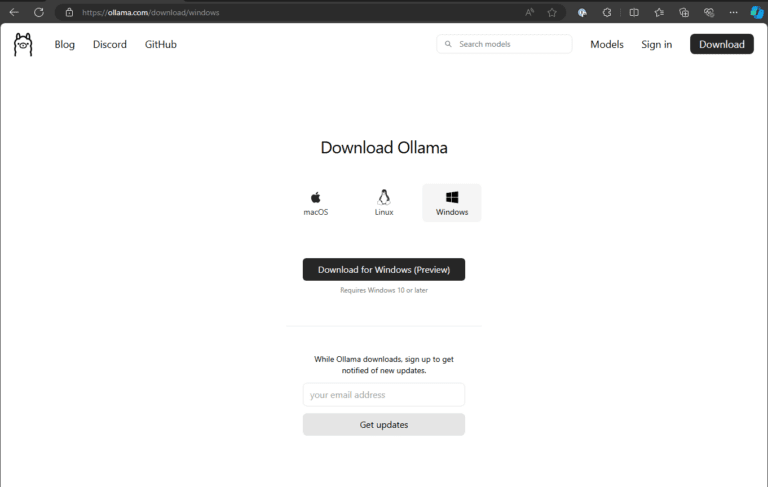Open the browser collections icon
Viewport: 768px width, 487px height.
pos(684,12)
